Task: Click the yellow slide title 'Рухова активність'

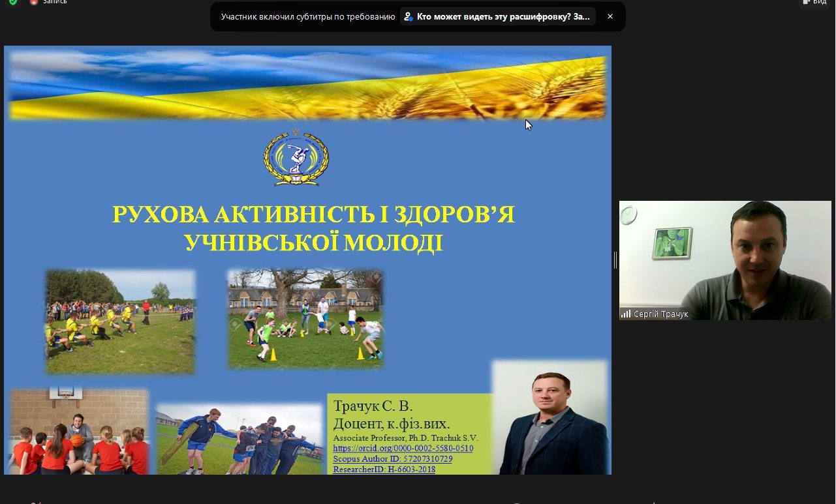Action: pos(313,228)
